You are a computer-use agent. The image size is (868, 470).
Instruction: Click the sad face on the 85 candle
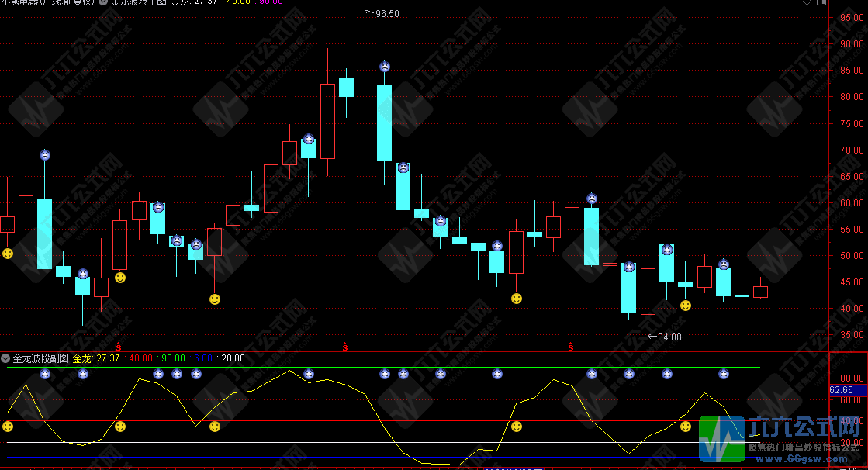point(385,67)
